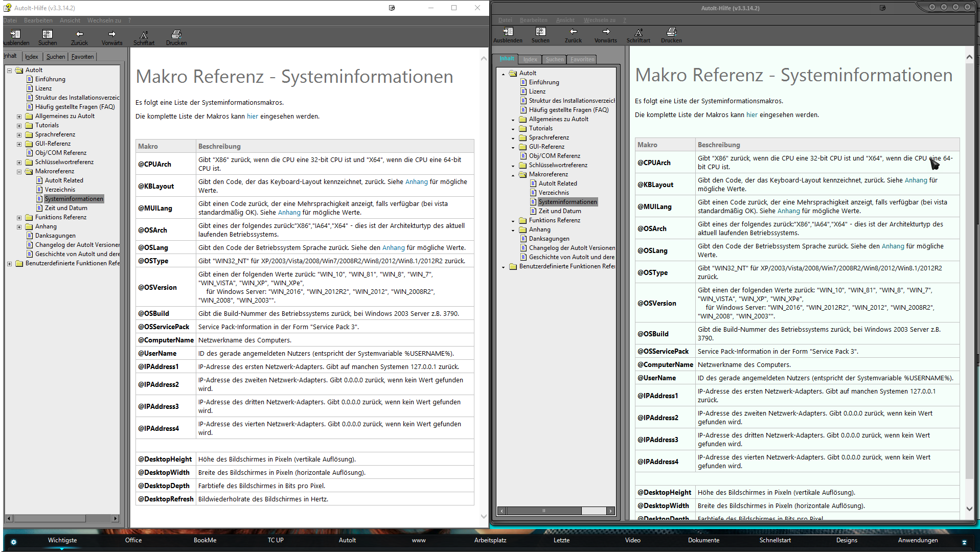Open Anhang link in @OSLang row, right window
Viewport: 980px width, 552px height.
[893, 246]
